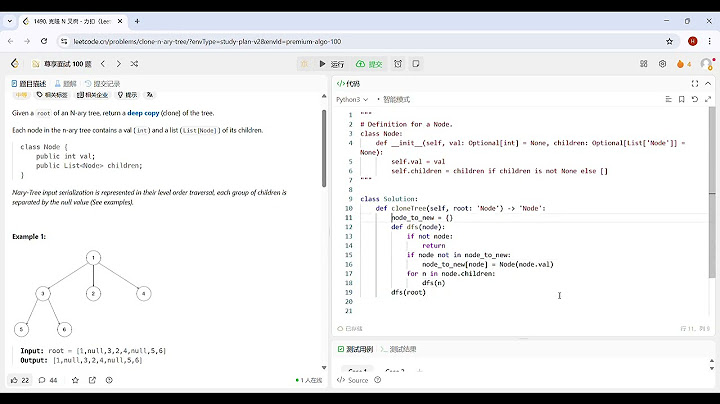Click the Chrome profile avatar

[x=692, y=41]
